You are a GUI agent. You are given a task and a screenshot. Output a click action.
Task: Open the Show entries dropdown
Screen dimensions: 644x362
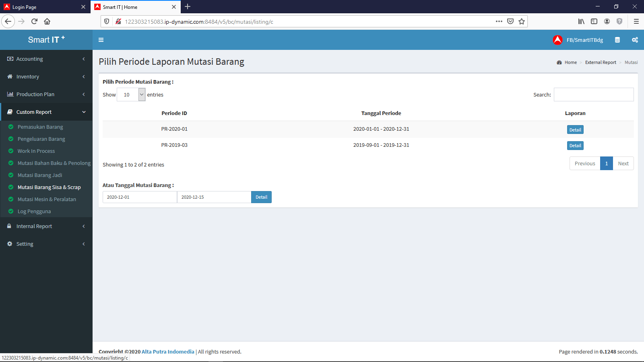pos(131,95)
